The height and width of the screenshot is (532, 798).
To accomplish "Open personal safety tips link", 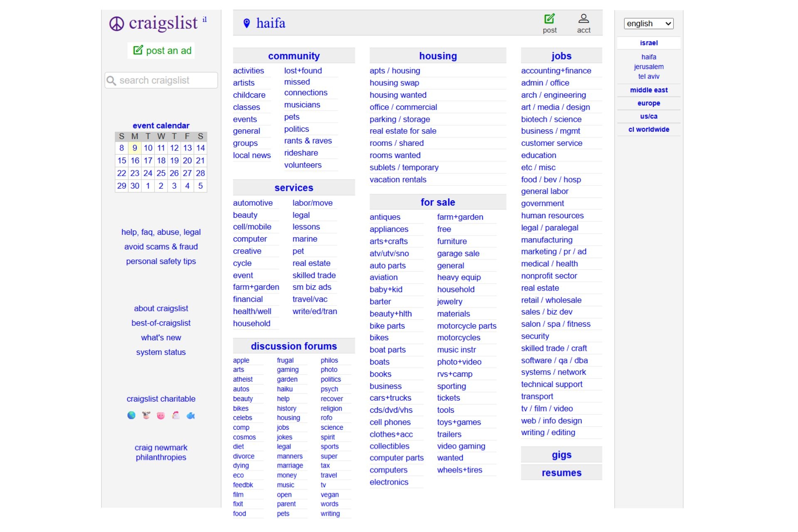I will click(x=161, y=261).
